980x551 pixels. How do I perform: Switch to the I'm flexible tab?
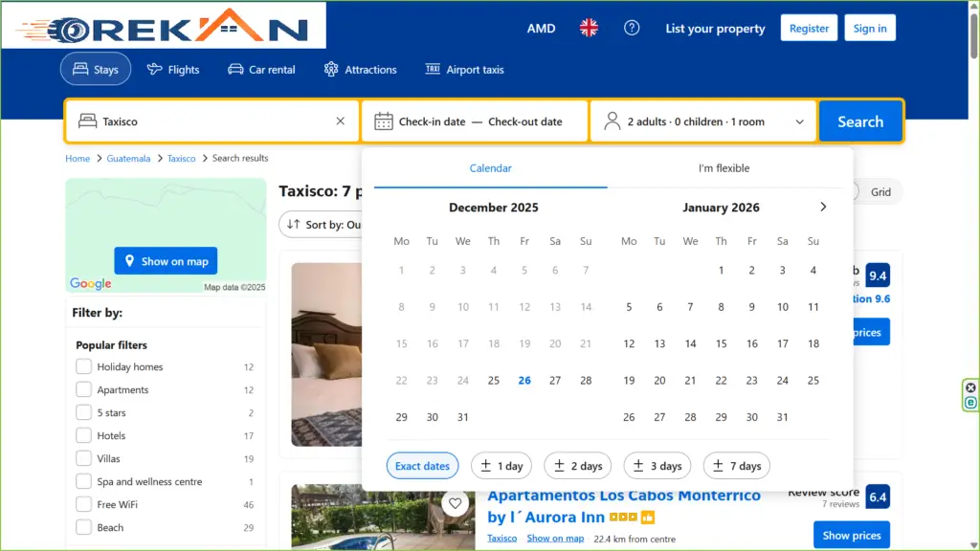(x=724, y=168)
